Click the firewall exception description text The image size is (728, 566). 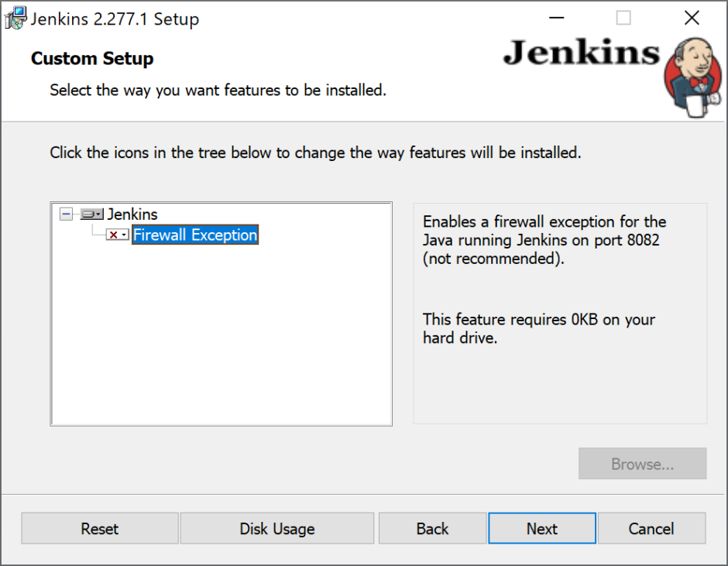pos(542,240)
